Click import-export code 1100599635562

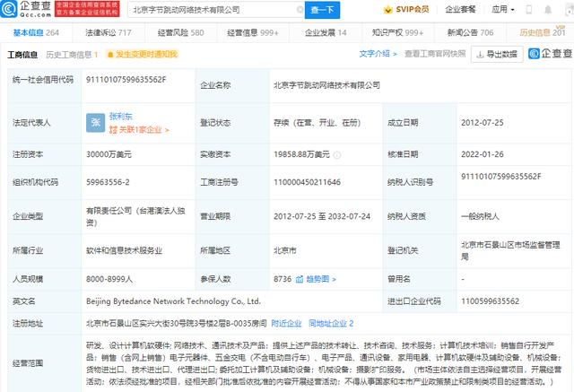coord(490,301)
